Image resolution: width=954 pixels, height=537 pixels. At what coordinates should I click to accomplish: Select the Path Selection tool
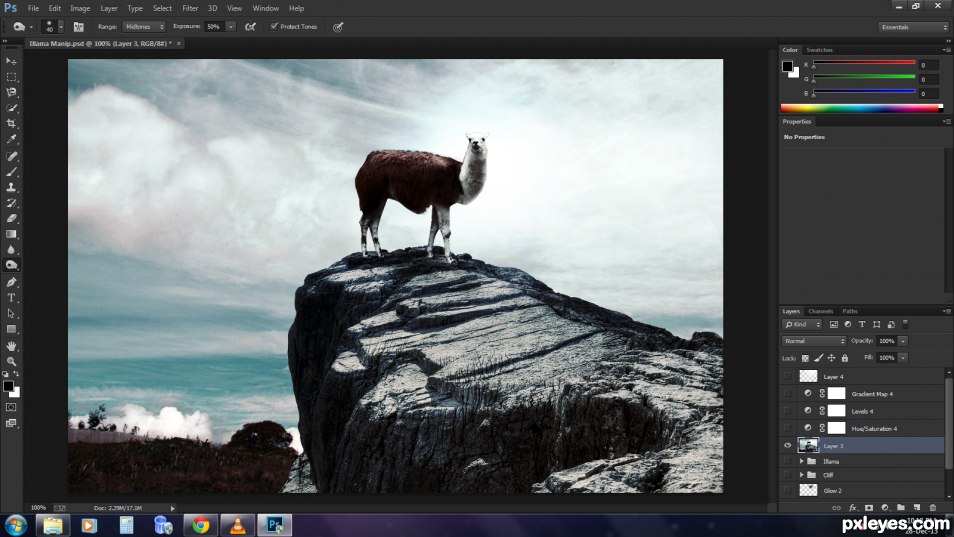pyautogui.click(x=11, y=314)
